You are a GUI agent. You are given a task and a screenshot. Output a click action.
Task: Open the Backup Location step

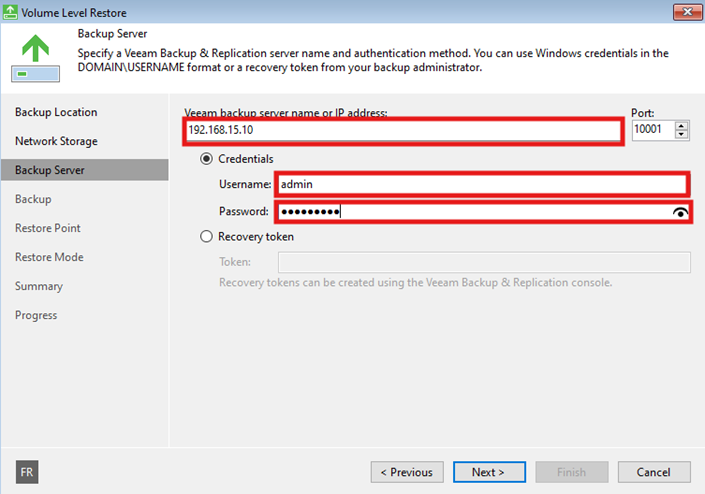coord(56,112)
